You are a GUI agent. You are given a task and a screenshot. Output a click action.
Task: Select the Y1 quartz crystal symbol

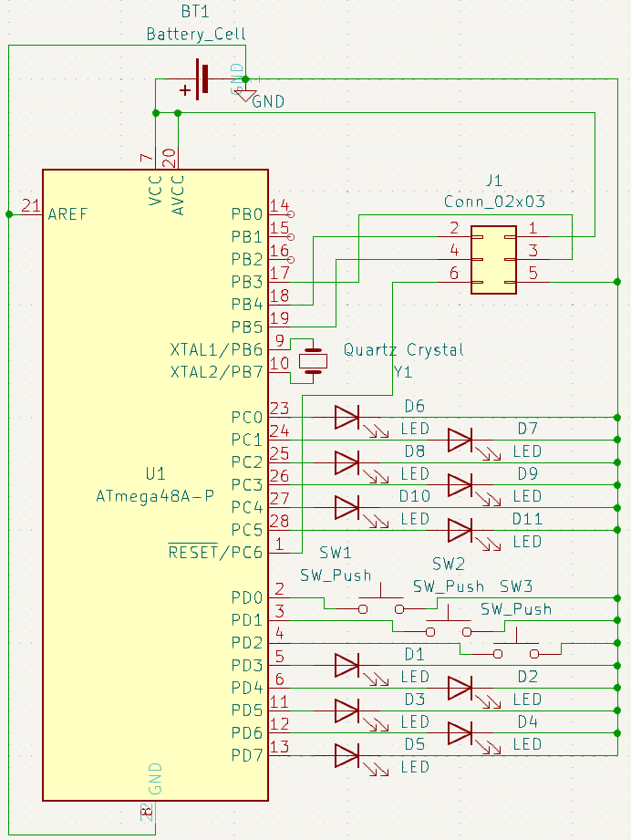tap(313, 361)
